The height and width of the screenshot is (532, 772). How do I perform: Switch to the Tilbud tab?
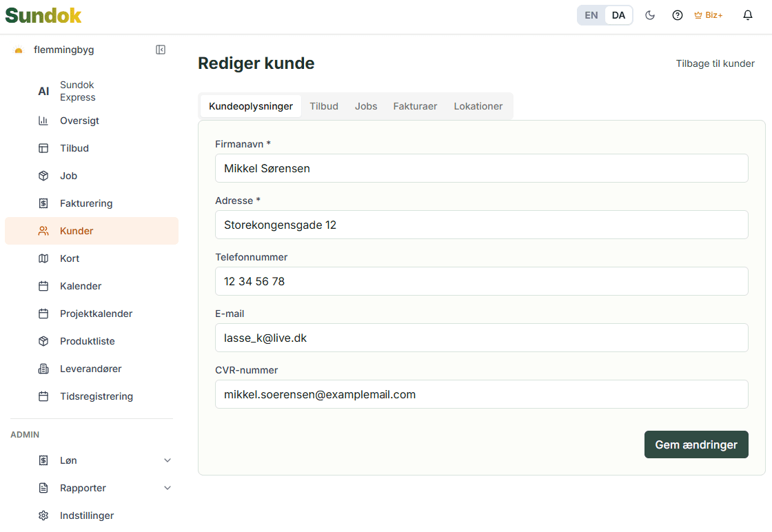[324, 106]
